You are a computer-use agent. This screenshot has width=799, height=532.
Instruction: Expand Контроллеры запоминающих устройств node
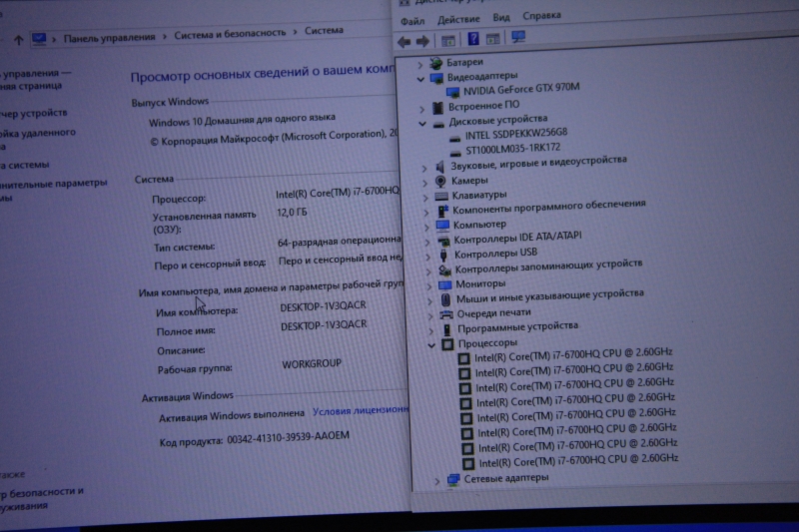pos(428,271)
